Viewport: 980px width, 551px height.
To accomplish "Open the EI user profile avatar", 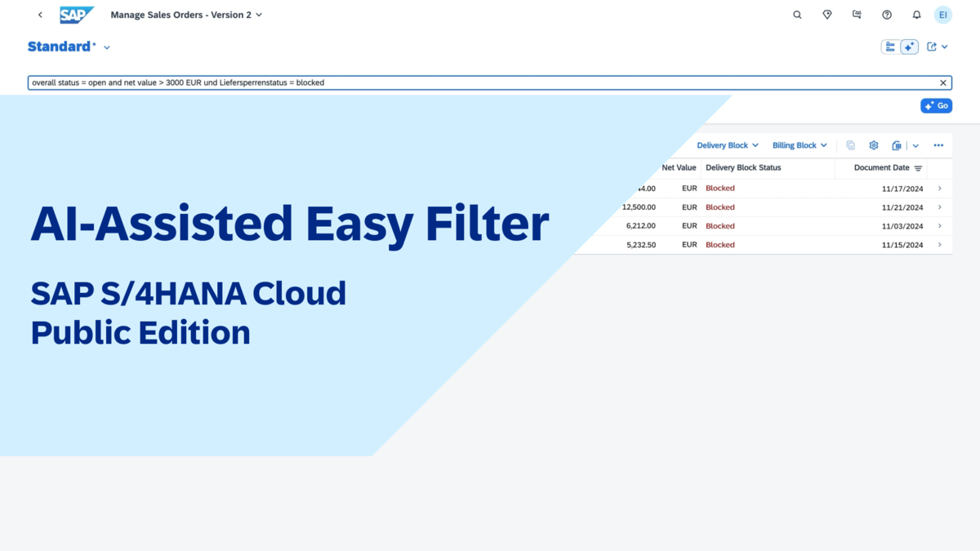I will tap(942, 15).
